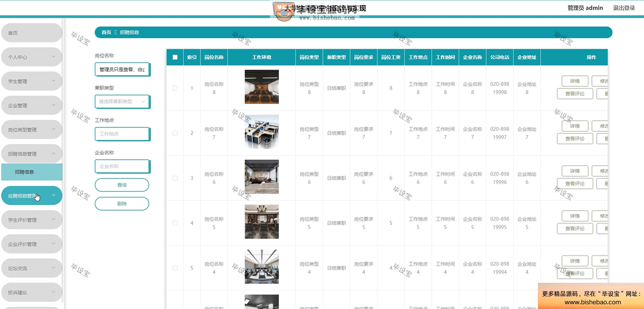The width and height of the screenshot is (644, 309).
Task: Go to 首页 in the sidebar
Action: [x=32, y=33]
